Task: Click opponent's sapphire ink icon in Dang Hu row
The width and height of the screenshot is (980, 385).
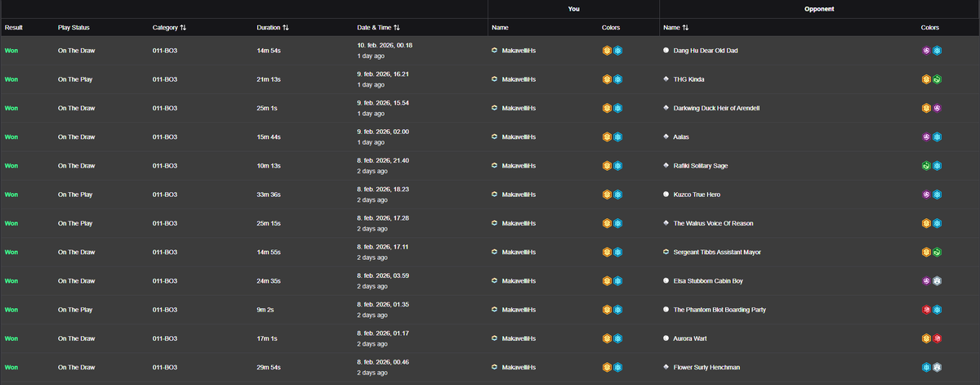Action: tap(938, 51)
